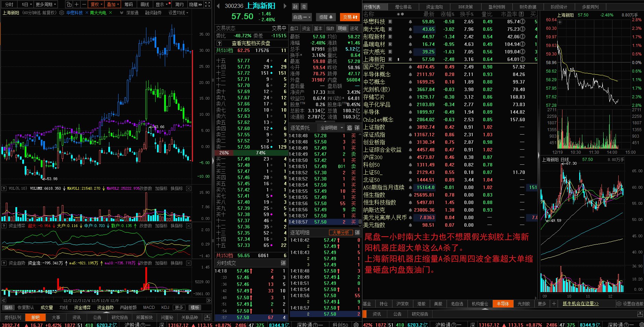
Task: Enter fullscreen chart mode
Action: click(x=207, y=4)
